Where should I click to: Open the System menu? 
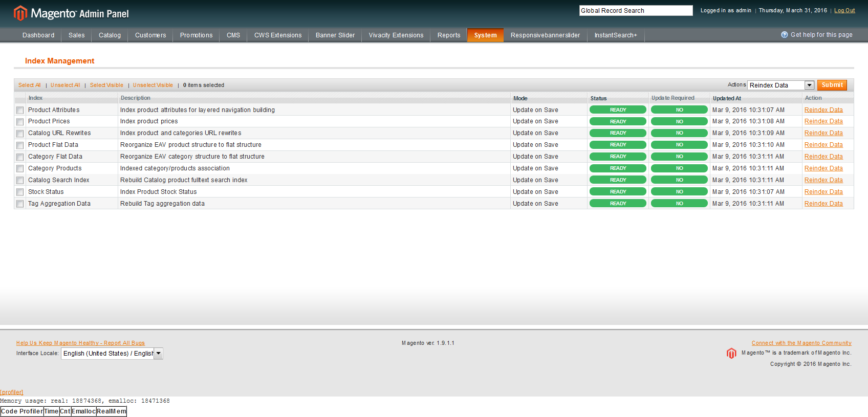tap(486, 35)
